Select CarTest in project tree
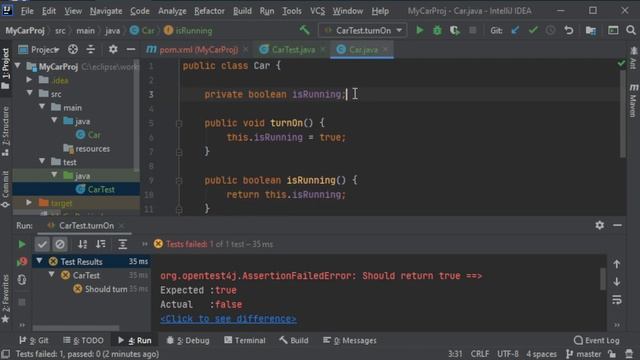The image size is (640, 360). [x=101, y=189]
